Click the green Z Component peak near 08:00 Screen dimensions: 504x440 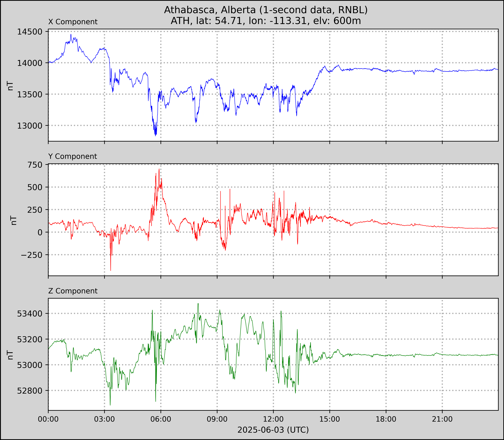coord(198,304)
